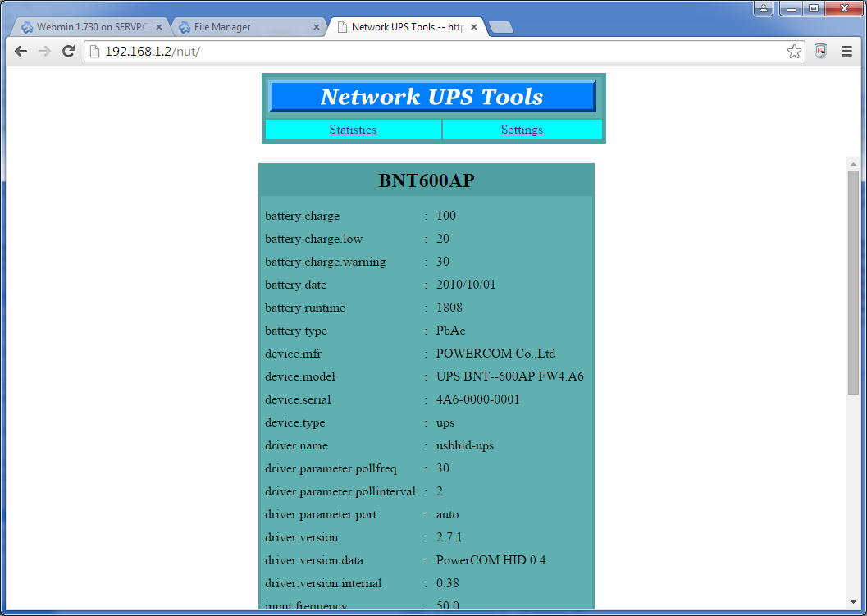
Task: Click the browser back arrow
Action: pyautogui.click(x=21, y=52)
